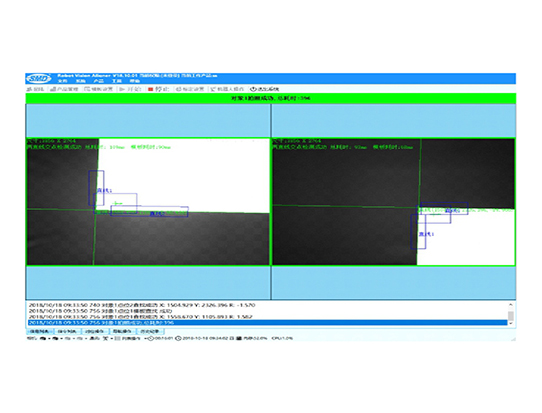Image resolution: width=542 pixels, height=413 pixels.
Task: Switch to the 历史记录 tab at bottom
Action: pyautogui.click(x=150, y=331)
